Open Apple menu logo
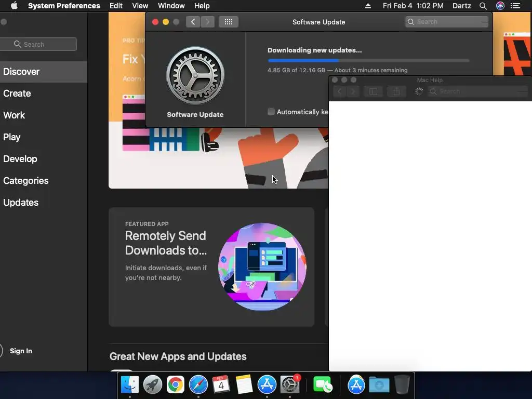This screenshot has height=399, width=532. click(x=14, y=6)
